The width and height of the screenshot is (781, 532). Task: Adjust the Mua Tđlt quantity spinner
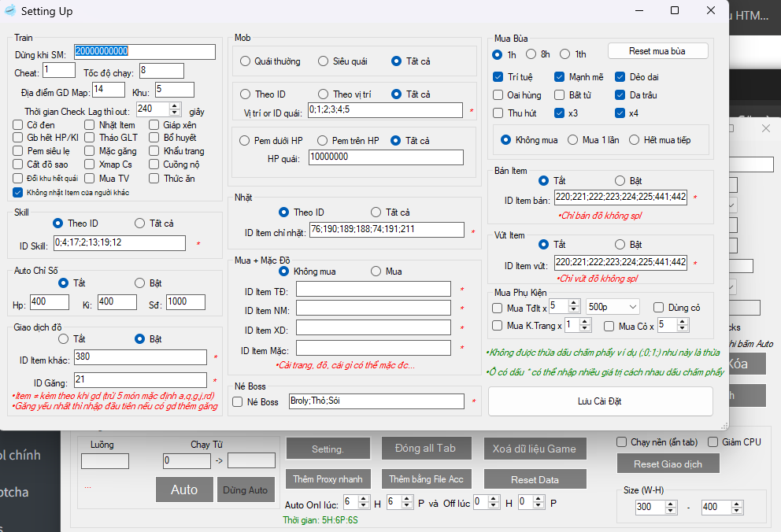575,306
